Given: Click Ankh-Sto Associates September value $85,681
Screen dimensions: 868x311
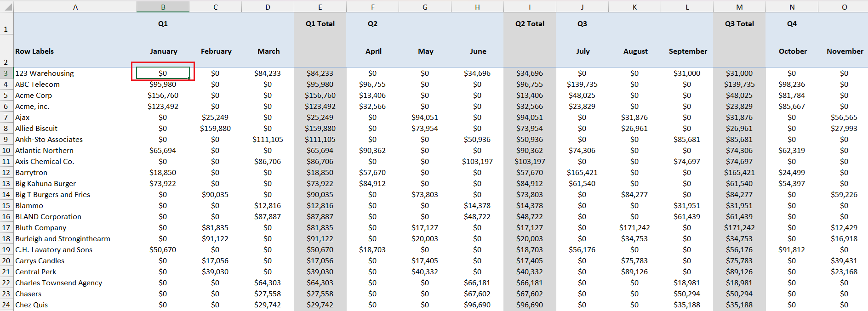Looking at the screenshot, I should click(687, 139).
